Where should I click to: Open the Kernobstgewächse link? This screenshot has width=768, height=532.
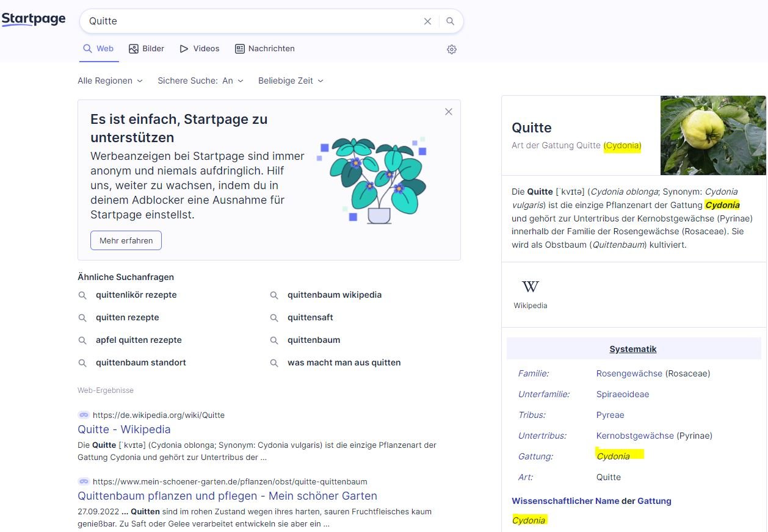click(635, 436)
